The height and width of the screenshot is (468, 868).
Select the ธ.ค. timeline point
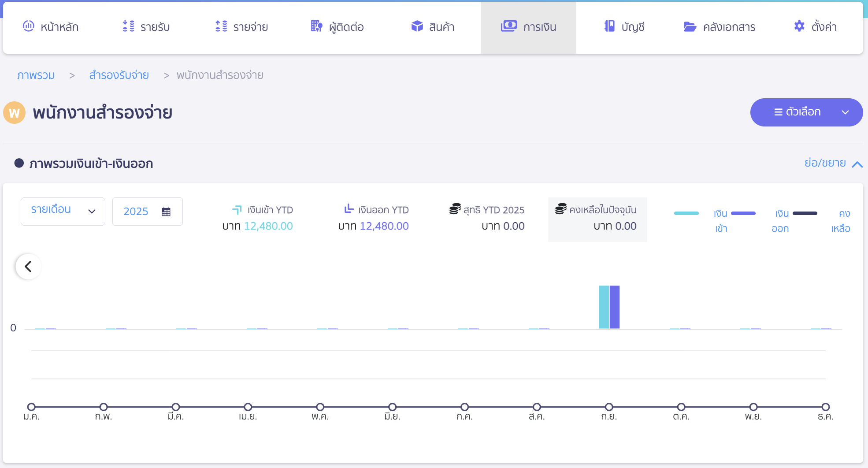click(826, 407)
